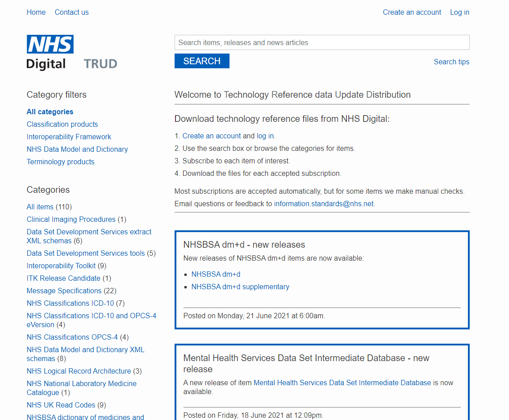Click Log in at top right
509x420 pixels.
459,12
